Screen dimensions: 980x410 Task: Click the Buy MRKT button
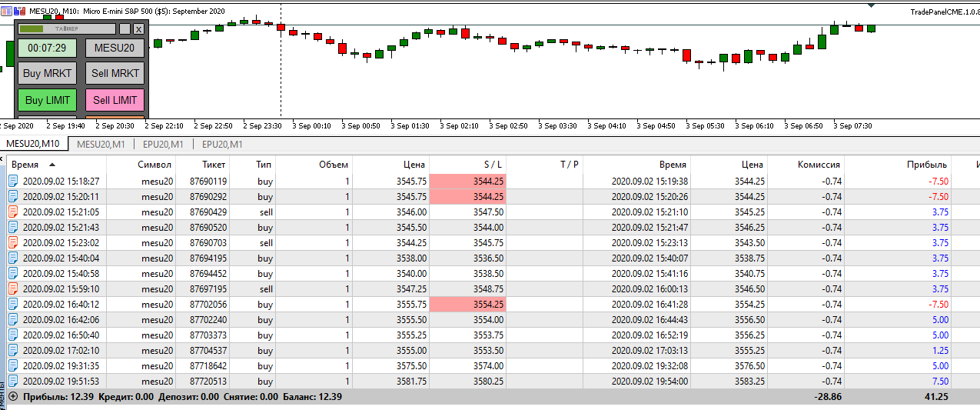(x=48, y=74)
